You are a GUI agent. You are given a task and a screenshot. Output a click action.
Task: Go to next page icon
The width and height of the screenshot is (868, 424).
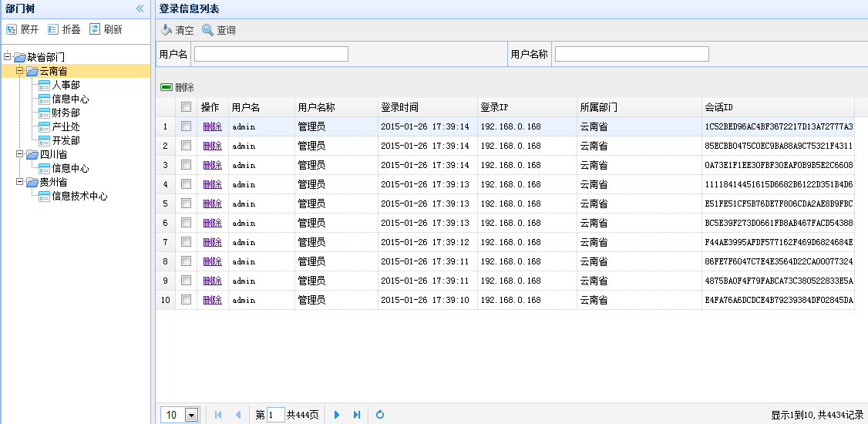337,415
